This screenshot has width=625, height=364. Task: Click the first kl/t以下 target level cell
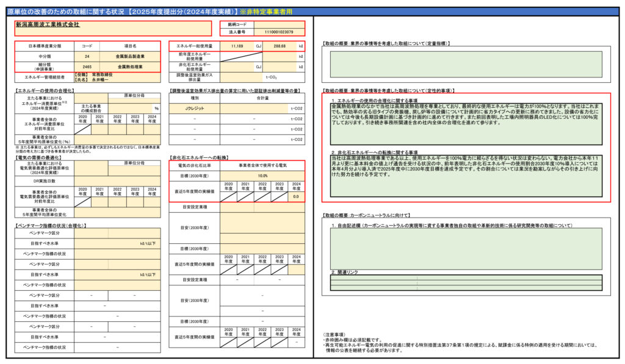[x=118, y=243]
